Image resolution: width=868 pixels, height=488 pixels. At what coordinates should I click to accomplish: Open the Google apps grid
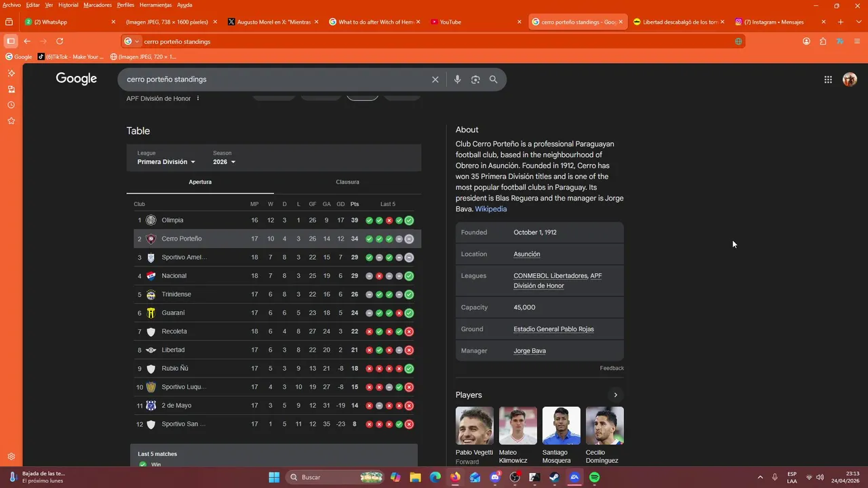point(828,79)
